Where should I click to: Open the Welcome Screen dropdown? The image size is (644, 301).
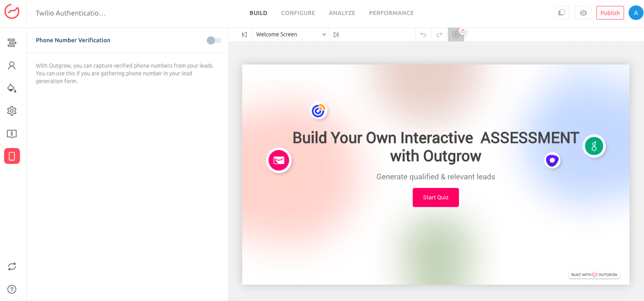(291, 35)
